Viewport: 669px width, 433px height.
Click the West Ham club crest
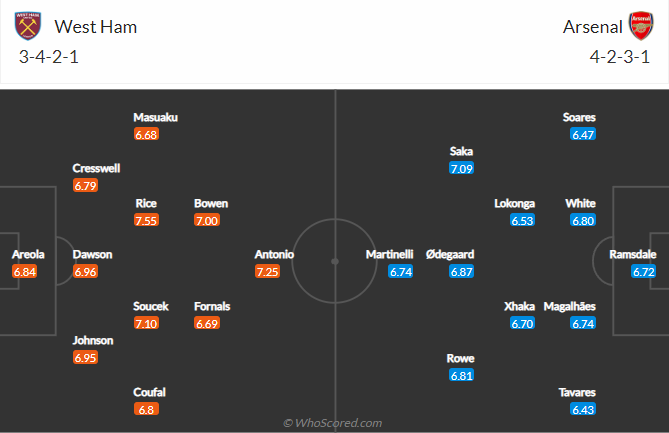[32, 26]
